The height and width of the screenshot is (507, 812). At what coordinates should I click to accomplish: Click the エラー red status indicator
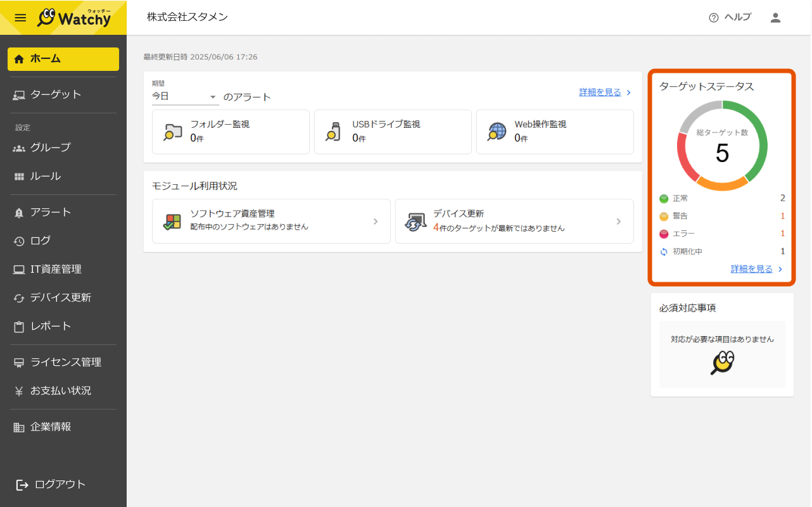coord(664,234)
